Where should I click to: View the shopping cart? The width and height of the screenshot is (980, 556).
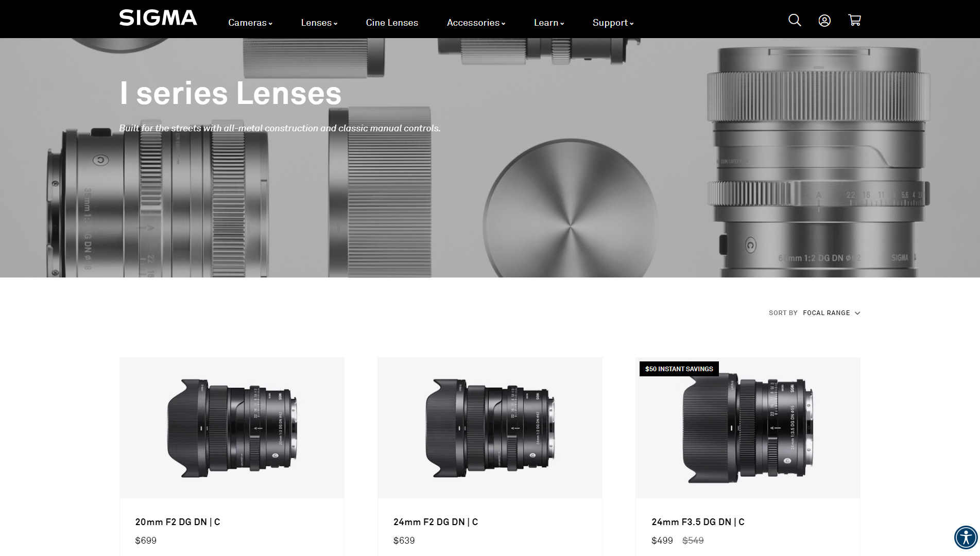point(854,20)
